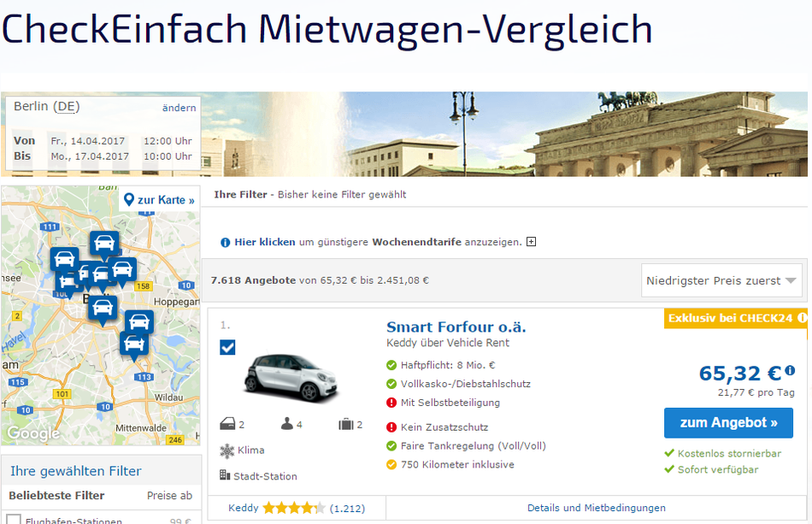Open the 'Niedrigster Preis zuerst' sorting dropdown

(721, 280)
